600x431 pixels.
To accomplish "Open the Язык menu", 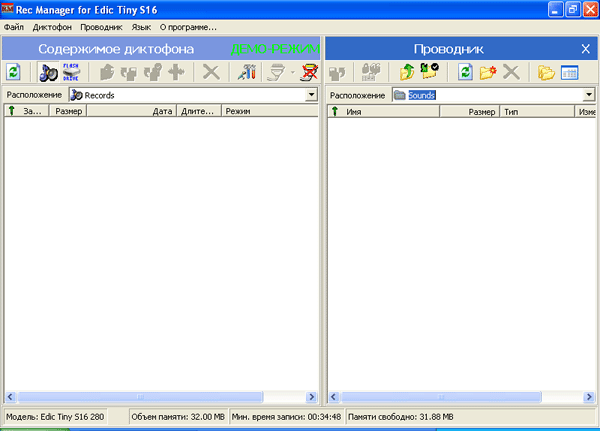I will click(x=141, y=27).
